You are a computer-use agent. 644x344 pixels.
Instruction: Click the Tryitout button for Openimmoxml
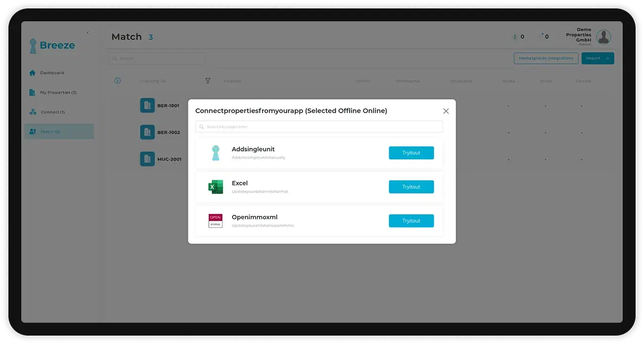click(x=411, y=221)
